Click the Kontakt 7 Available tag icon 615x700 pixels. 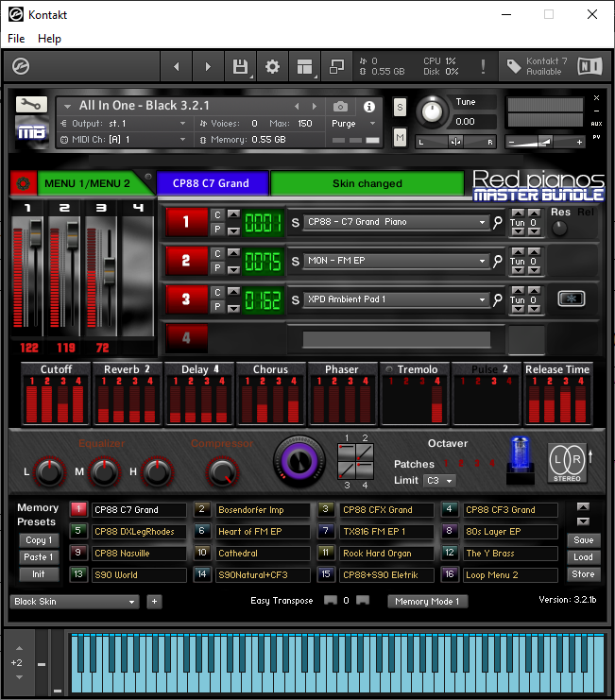[514, 66]
